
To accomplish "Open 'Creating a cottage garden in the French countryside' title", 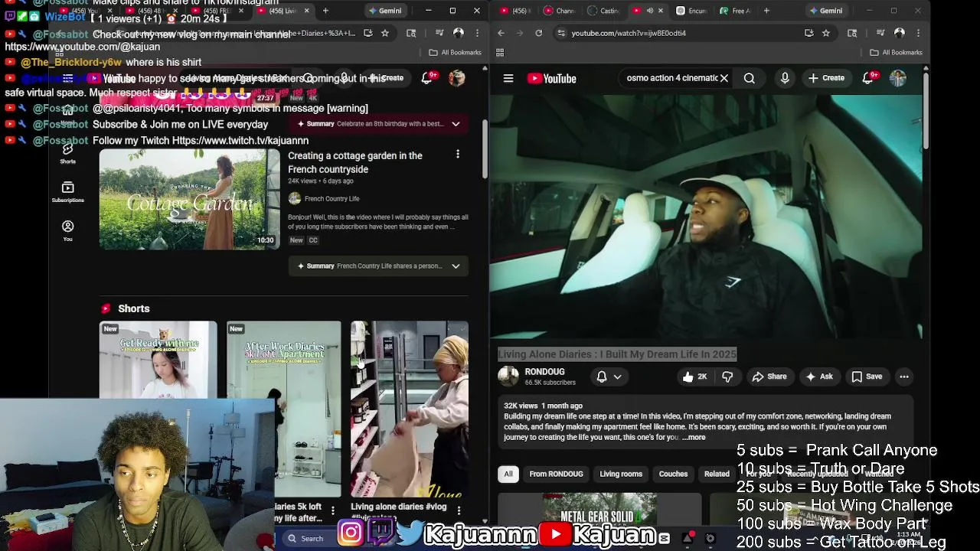I will [x=355, y=162].
